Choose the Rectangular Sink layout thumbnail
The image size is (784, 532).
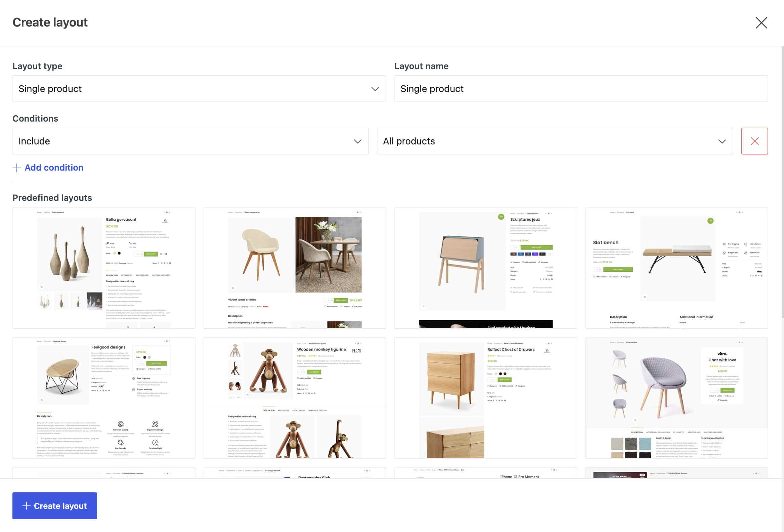[x=295, y=473]
